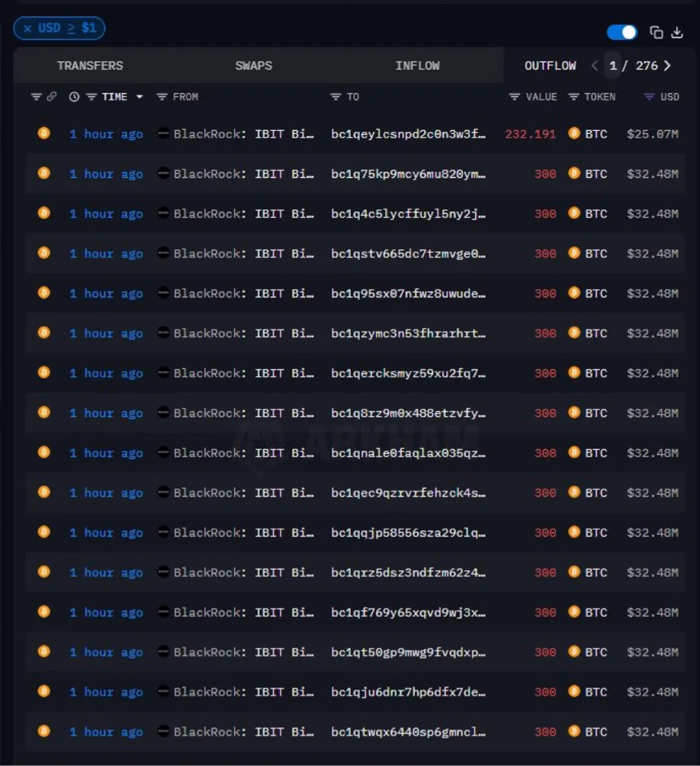The height and width of the screenshot is (766, 700).
Task: Open address bc1qrz5dsz3ndfzm62z4…
Action: 408,573
